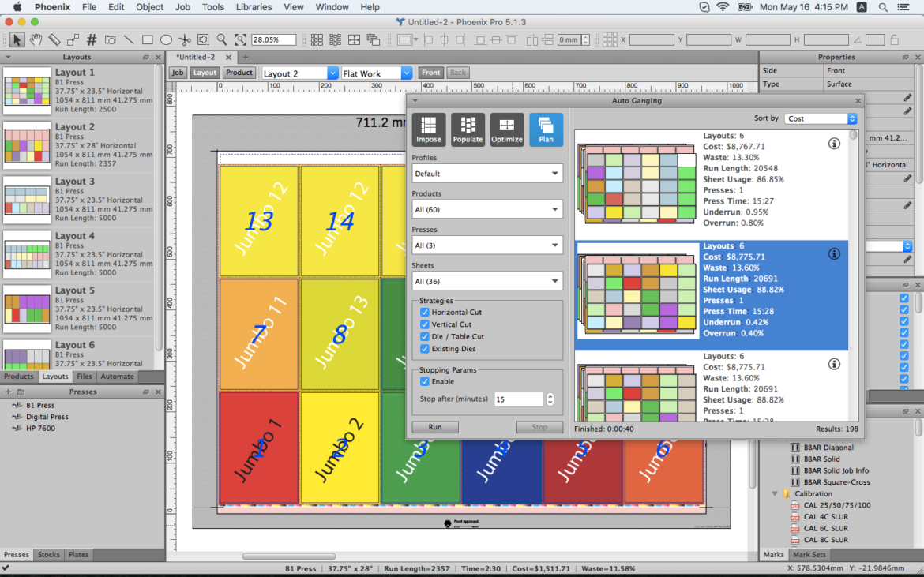This screenshot has height=577, width=924.
Task: Open the Presses All (3) dropdown
Action: click(487, 245)
